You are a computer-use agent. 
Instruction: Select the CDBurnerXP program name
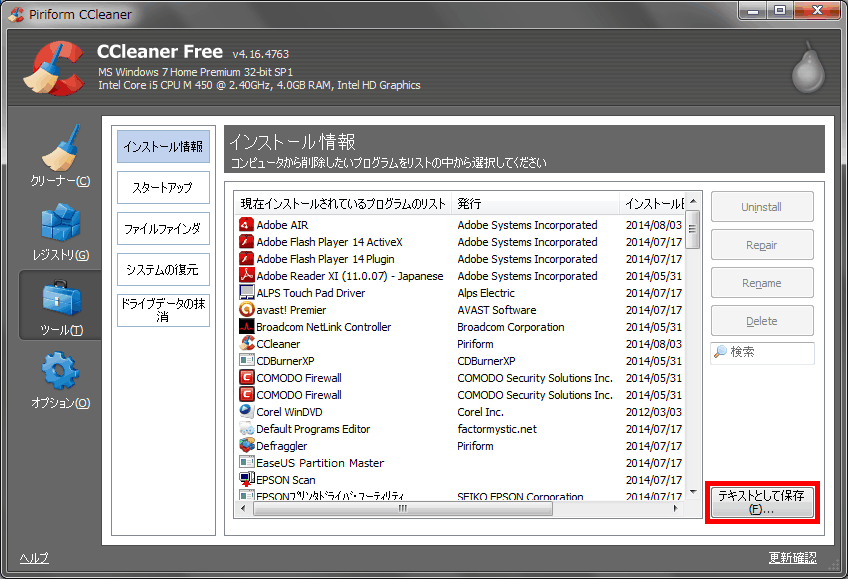(285, 361)
